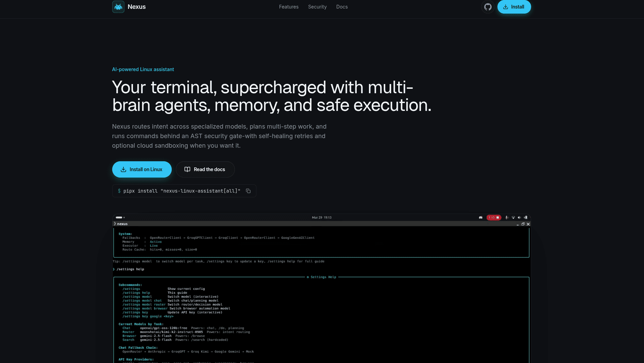644x363 pixels.
Task: Click the tip line starting "Tip: /settings model"
Action: point(218,261)
